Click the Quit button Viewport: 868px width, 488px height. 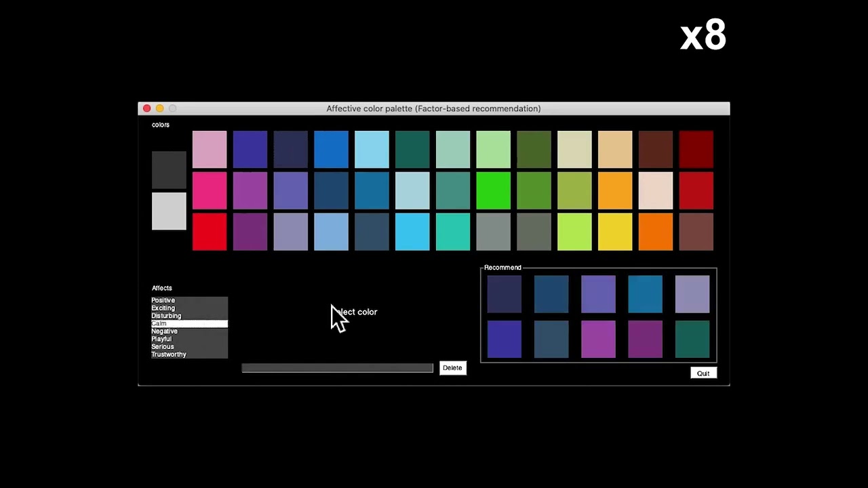[703, 373]
